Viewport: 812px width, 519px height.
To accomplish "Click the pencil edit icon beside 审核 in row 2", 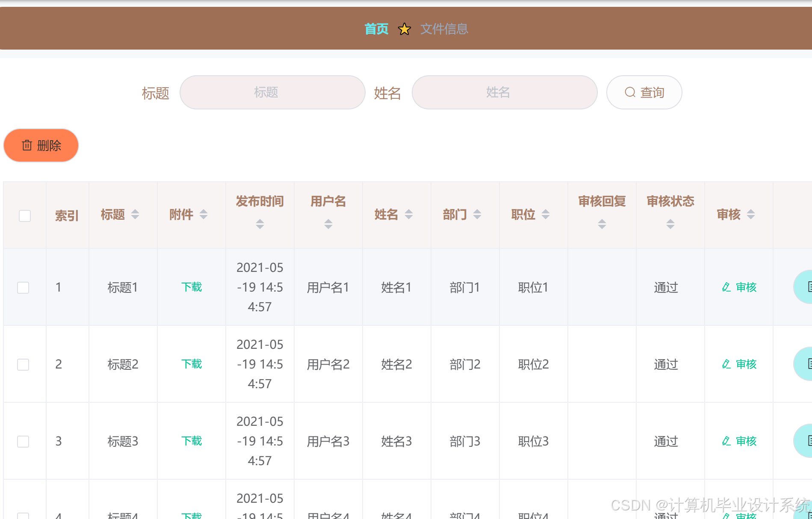I will (726, 364).
